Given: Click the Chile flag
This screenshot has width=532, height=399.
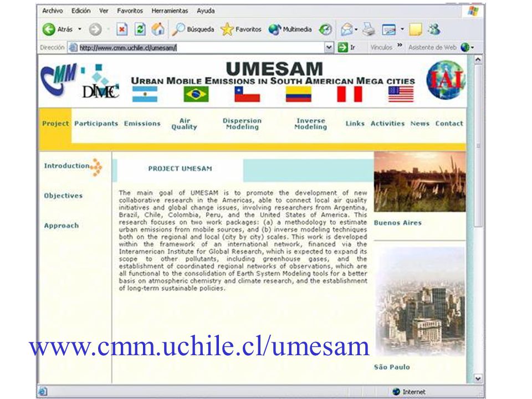Looking at the screenshot, I should point(247,94).
